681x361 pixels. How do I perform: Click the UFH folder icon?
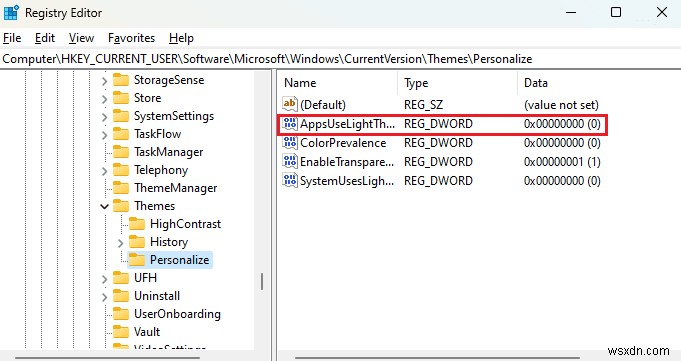click(x=121, y=278)
